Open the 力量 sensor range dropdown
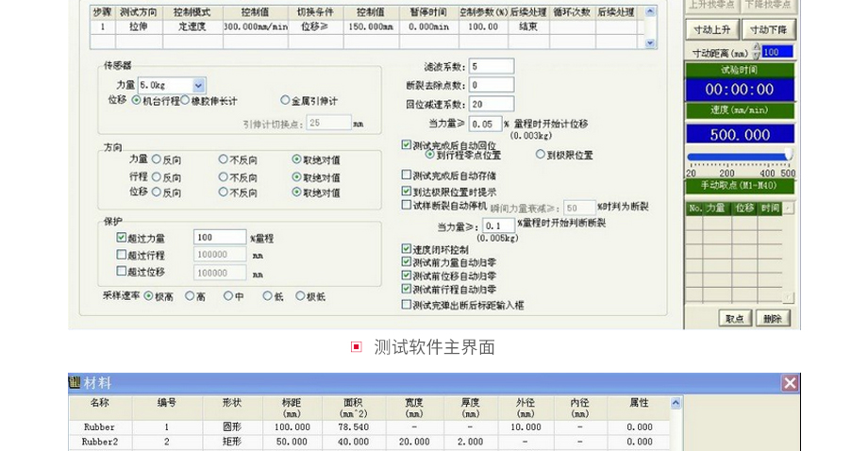 click(198, 85)
